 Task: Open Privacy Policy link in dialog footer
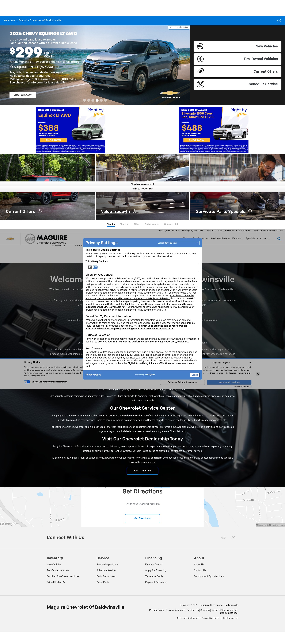coord(93,375)
